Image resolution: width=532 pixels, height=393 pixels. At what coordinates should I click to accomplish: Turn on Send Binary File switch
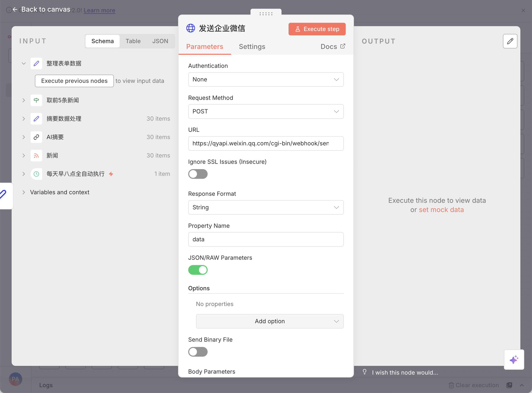tap(198, 352)
